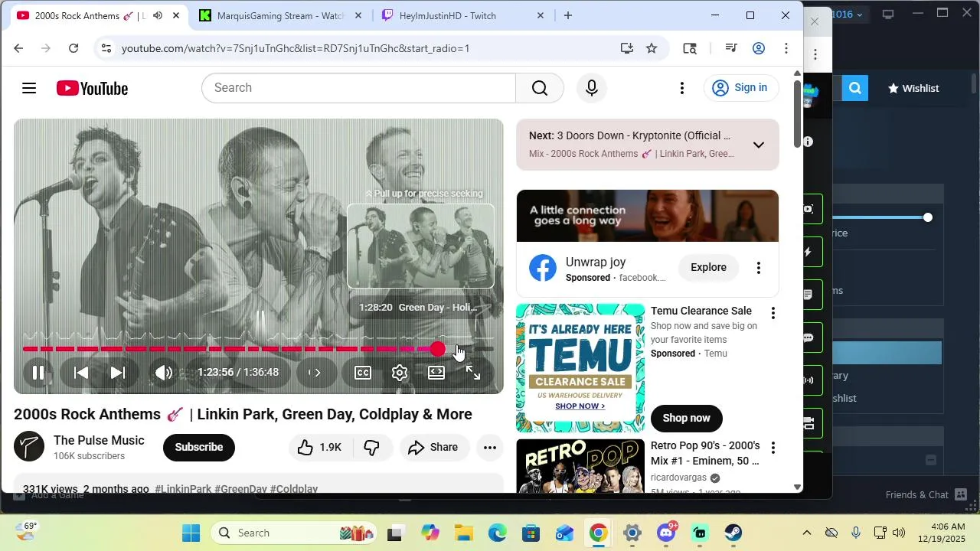This screenshot has height=551, width=980.
Task: Click the YouTube search magnifier button
Action: (x=540, y=88)
